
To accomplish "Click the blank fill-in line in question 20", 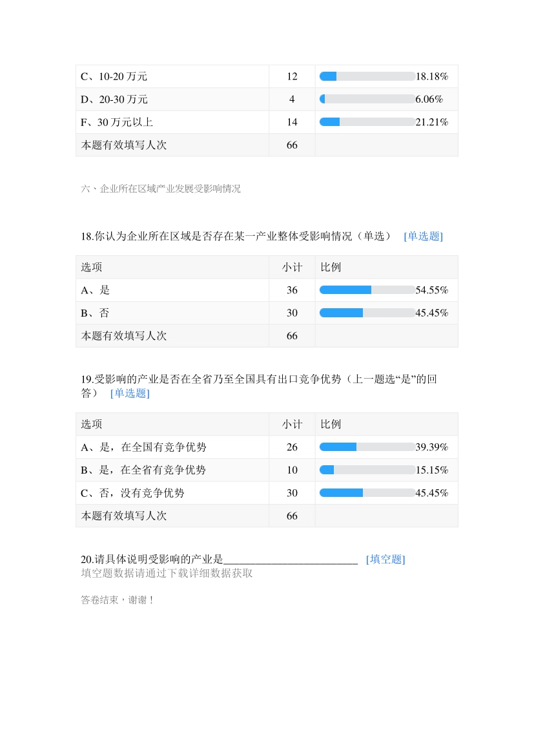I will coord(291,560).
